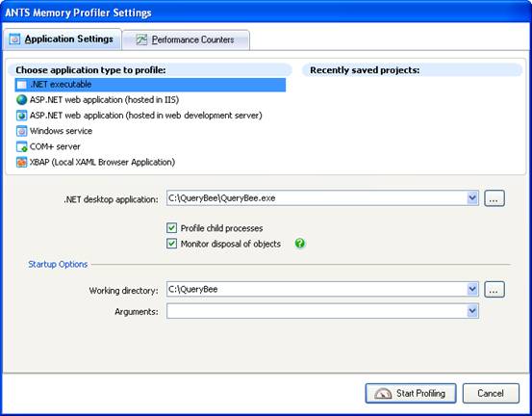
Task: Focus the Arguments input field
Action: (317, 311)
